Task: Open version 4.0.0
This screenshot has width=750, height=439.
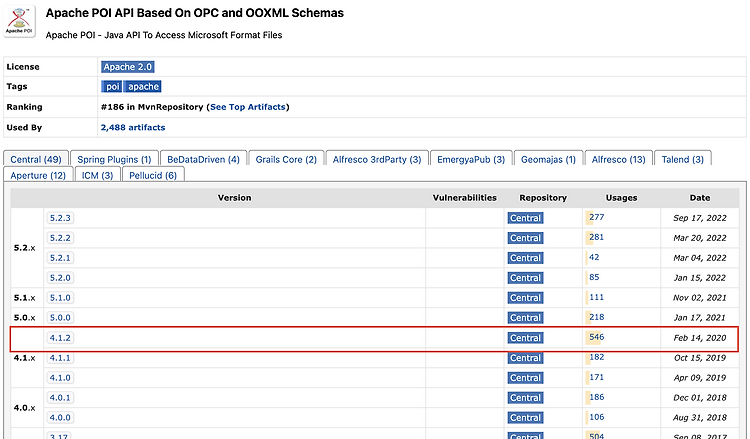Action: pos(60,418)
